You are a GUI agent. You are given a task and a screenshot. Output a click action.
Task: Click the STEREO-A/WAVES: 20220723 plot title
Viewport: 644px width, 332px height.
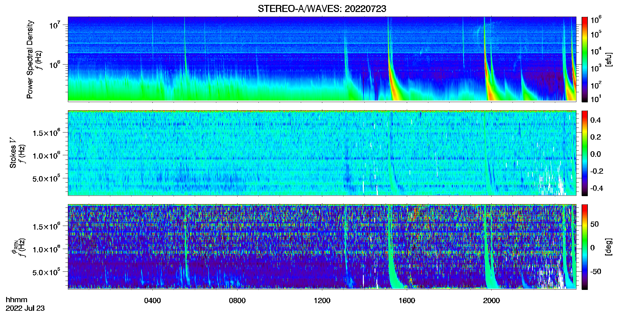click(322, 9)
